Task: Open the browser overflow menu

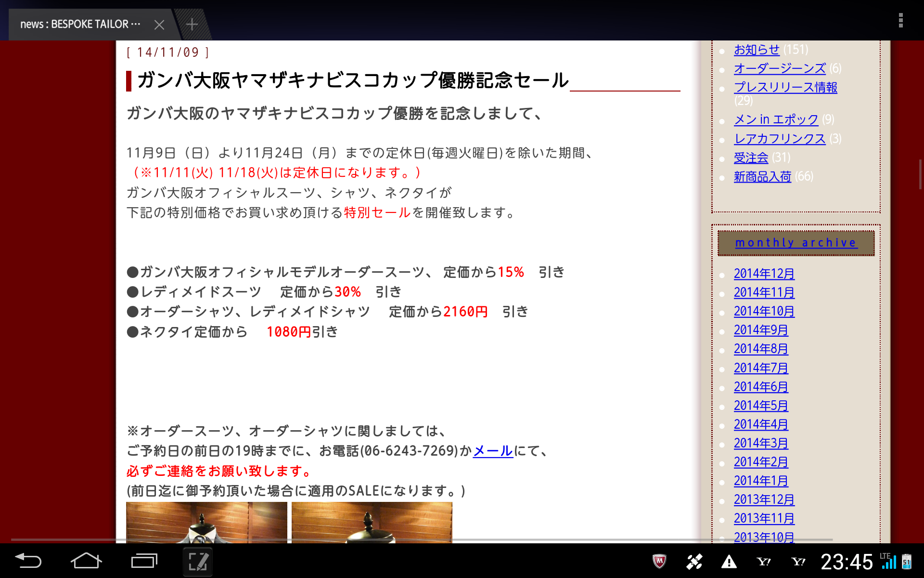Action: pos(900,21)
